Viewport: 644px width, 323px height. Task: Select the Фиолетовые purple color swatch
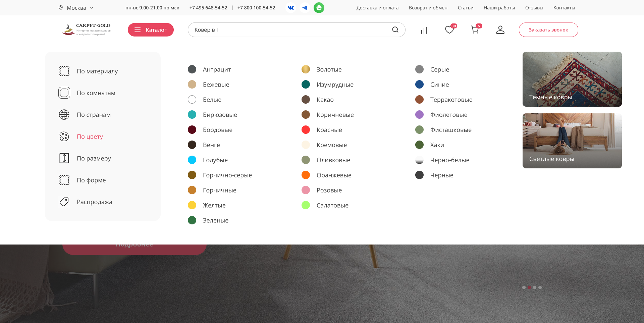pyautogui.click(x=419, y=115)
